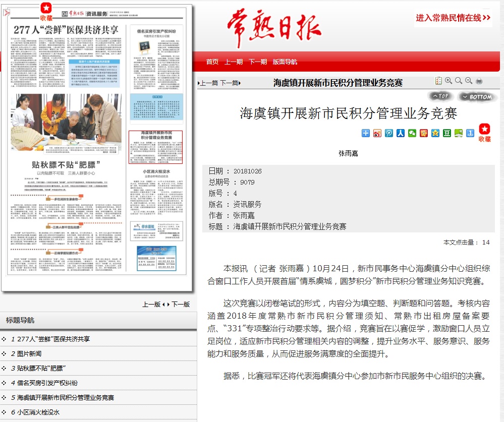Open more share options via blue plus icon

pos(365,133)
